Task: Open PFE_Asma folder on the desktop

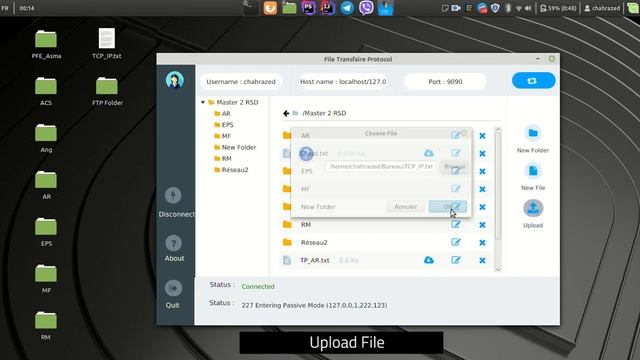Action: pyautogui.click(x=46, y=45)
